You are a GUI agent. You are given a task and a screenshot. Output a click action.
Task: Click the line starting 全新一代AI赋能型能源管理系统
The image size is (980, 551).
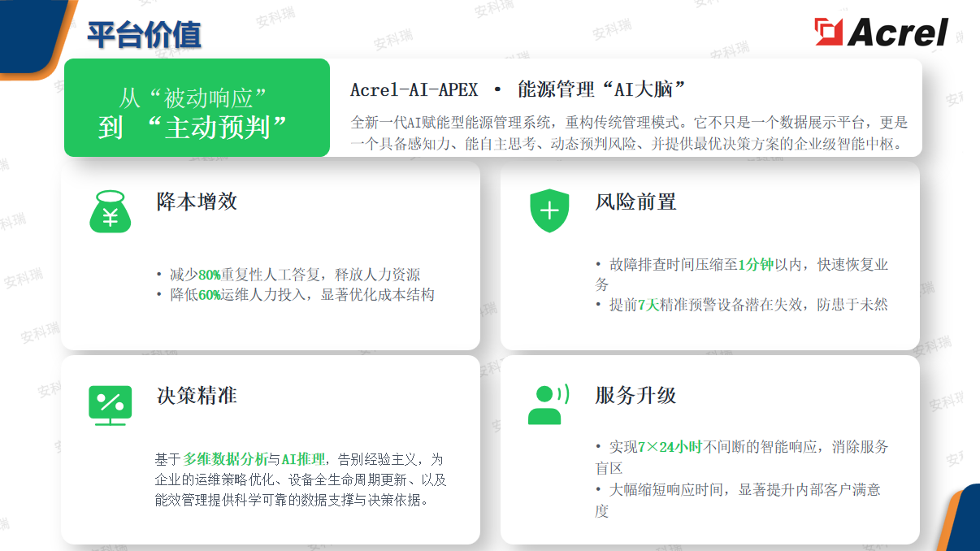click(x=629, y=123)
